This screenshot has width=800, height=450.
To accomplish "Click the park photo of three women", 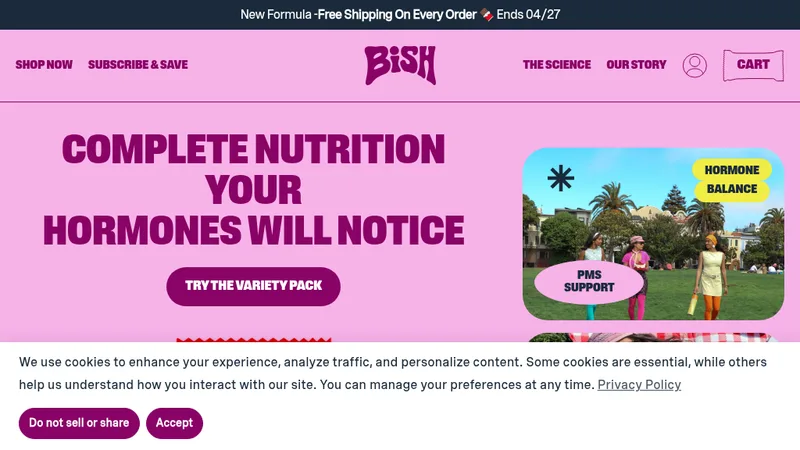I will [x=653, y=234].
